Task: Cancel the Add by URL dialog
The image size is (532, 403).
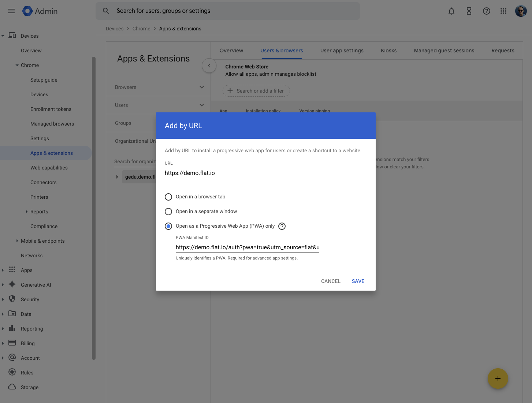Action: pyautogui.click(x=331, y=281)
